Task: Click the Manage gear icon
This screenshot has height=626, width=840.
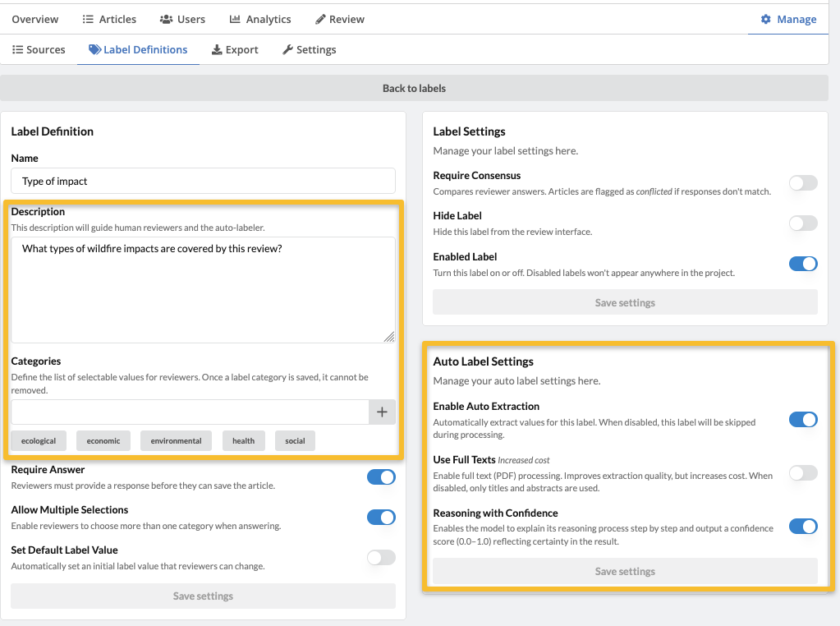Action: click(766, 19)
